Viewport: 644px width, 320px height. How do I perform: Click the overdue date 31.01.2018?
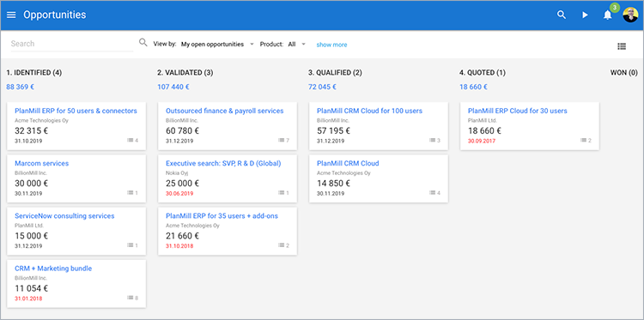(x=28, y=299)
